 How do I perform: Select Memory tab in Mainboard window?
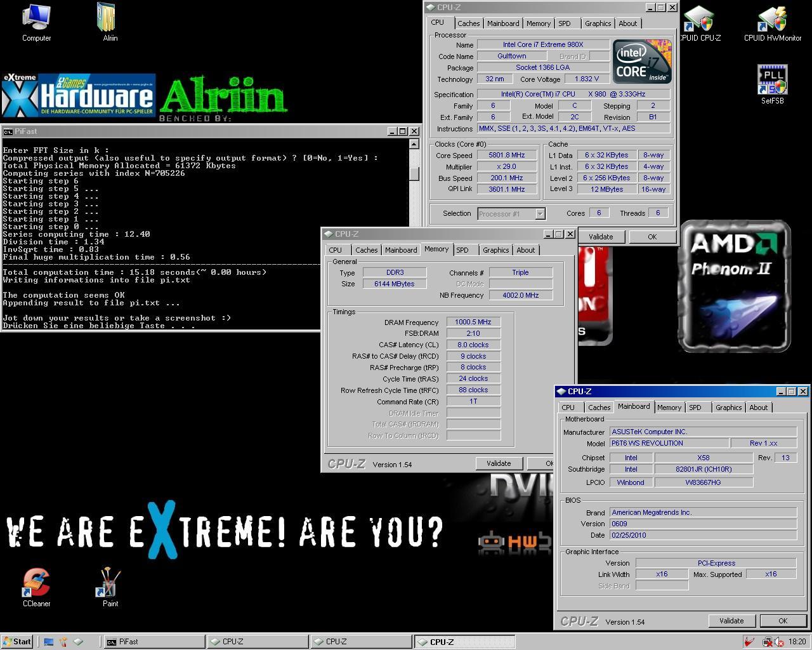pyautogui.click(x=669, y=408)
